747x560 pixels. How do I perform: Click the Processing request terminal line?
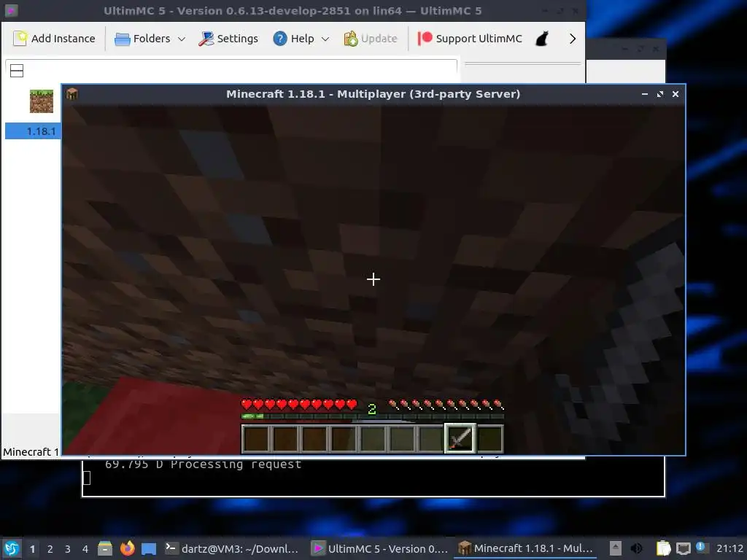(x=204, y=464)
